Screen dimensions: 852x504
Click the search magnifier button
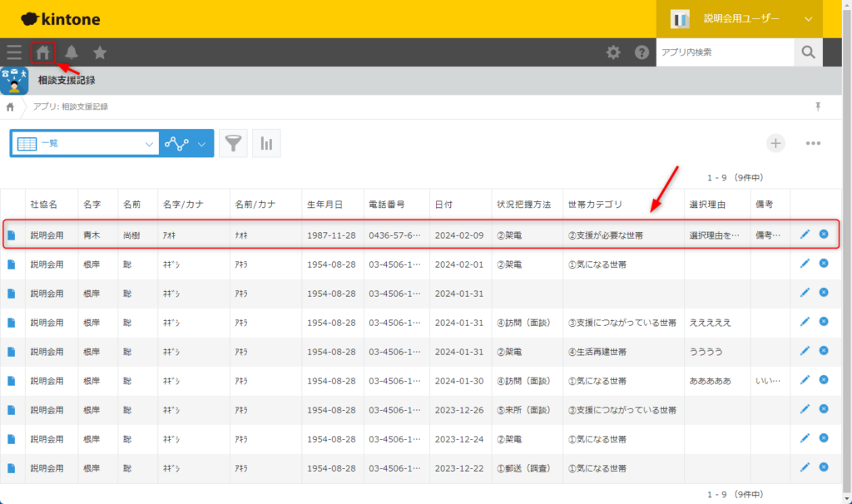(808, 52)
